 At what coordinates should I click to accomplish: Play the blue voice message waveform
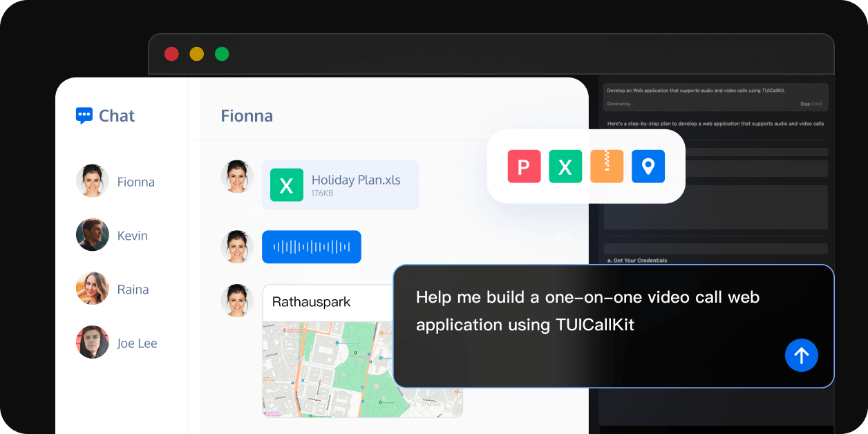tap(312, 247)
